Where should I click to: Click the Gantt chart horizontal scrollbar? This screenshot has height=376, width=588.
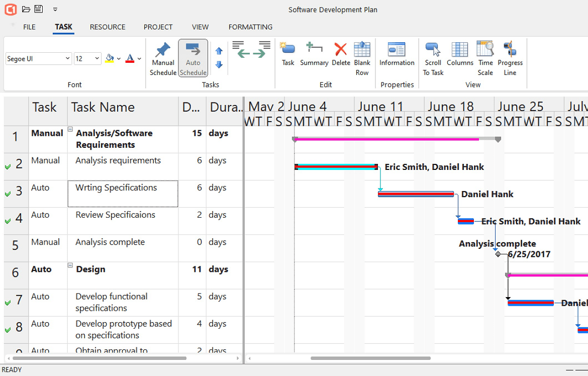click(x=370, y=358)
